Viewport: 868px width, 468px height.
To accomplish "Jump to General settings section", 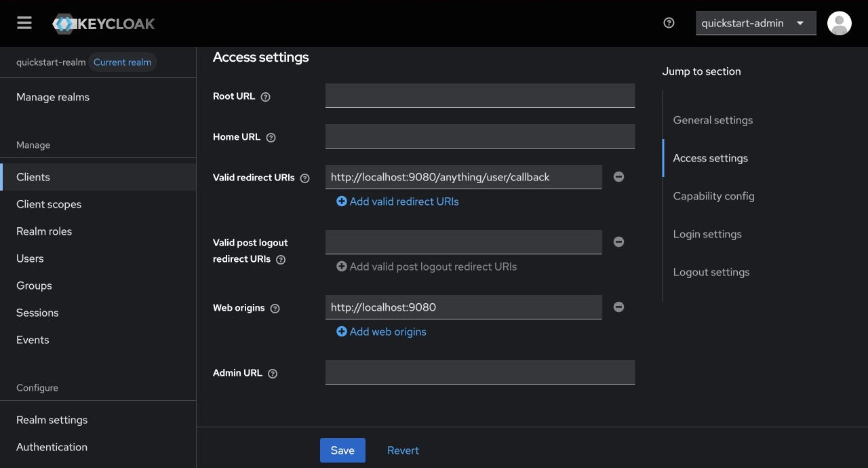I will (x=713, y=120).
